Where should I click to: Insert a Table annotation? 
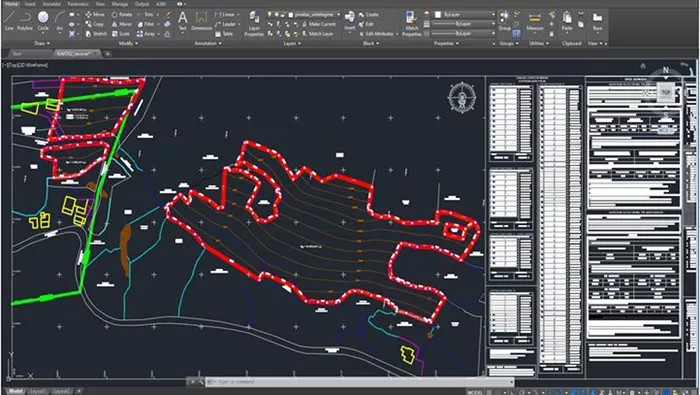[x=224, y=34]
